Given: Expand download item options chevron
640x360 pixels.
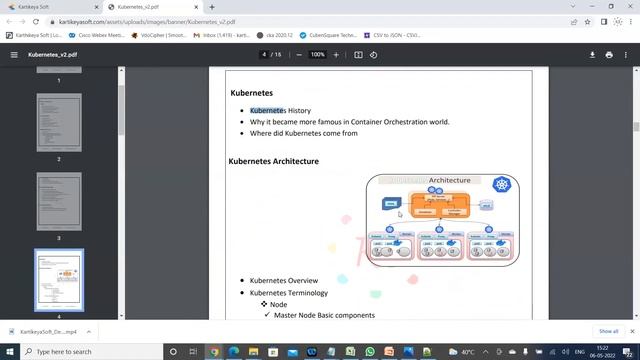Looking at the screenshot, I should pos(89,332).
